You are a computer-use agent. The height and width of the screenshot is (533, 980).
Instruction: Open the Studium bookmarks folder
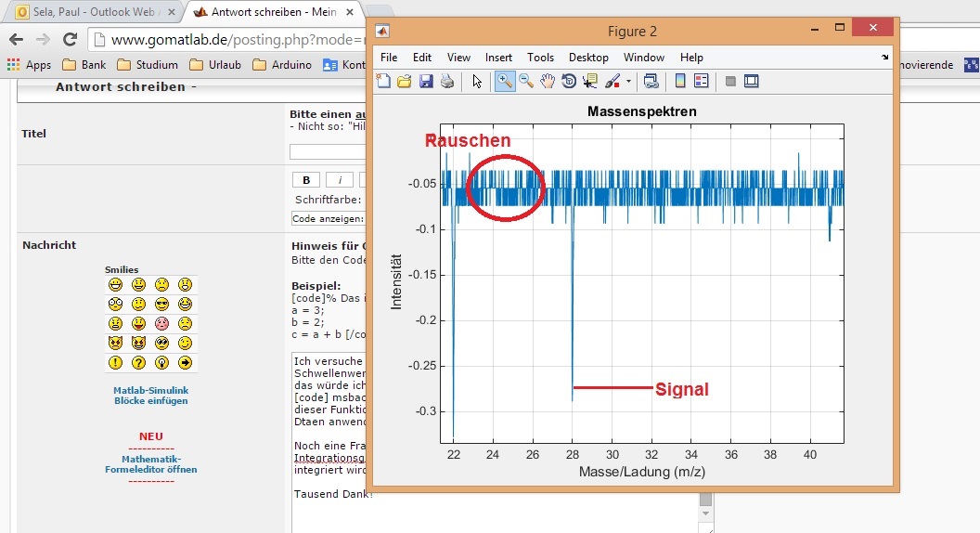pos(149,65)
